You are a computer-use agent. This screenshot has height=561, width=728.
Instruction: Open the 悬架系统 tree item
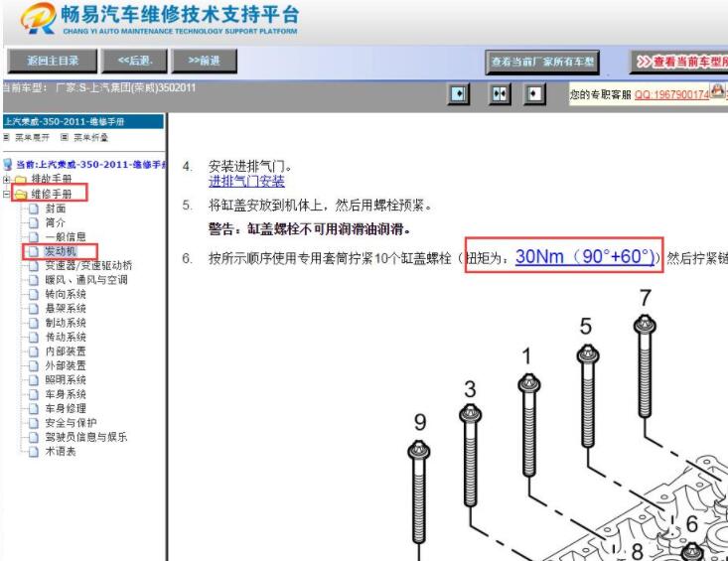tap(66, 309)
